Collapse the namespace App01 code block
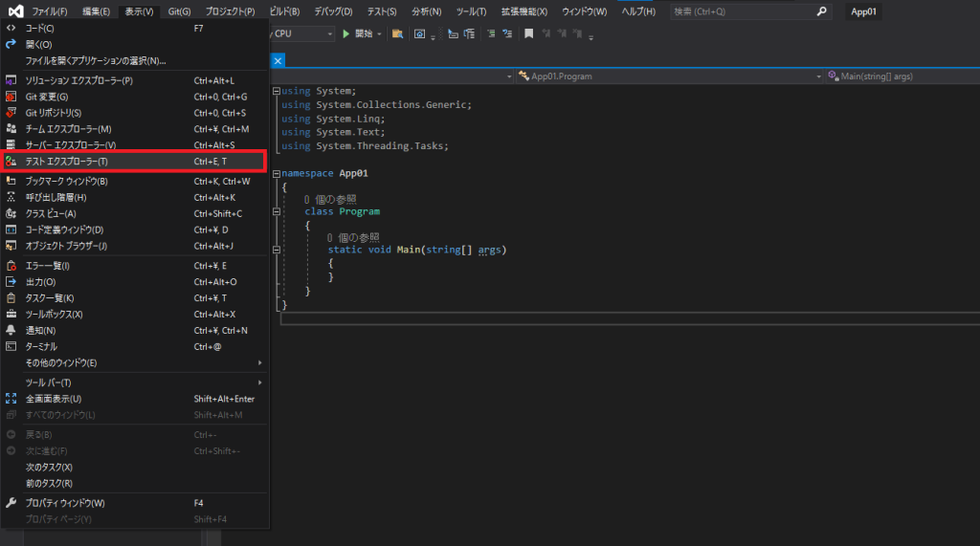The height and width of the screenshot is (546, 980). pos(277,174)
